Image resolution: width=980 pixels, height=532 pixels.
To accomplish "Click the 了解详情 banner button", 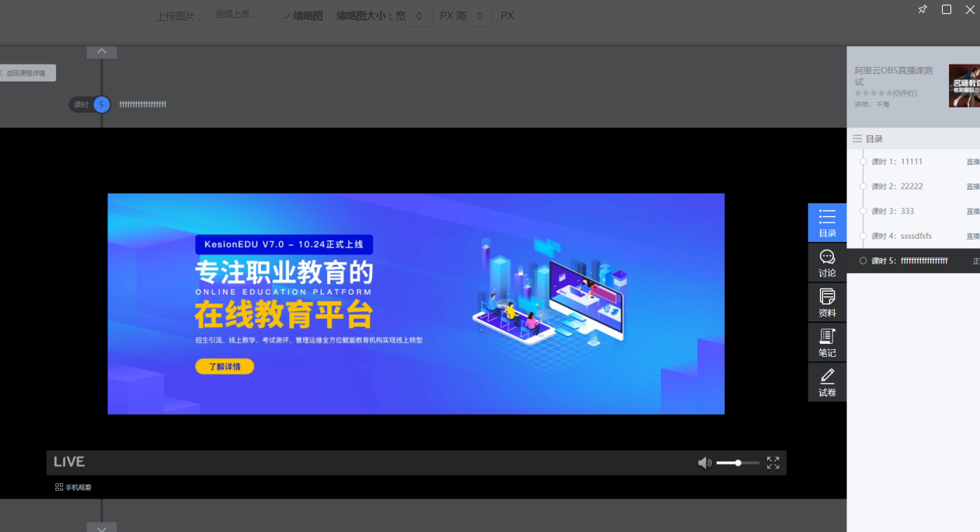I will [x=225, y=366].
